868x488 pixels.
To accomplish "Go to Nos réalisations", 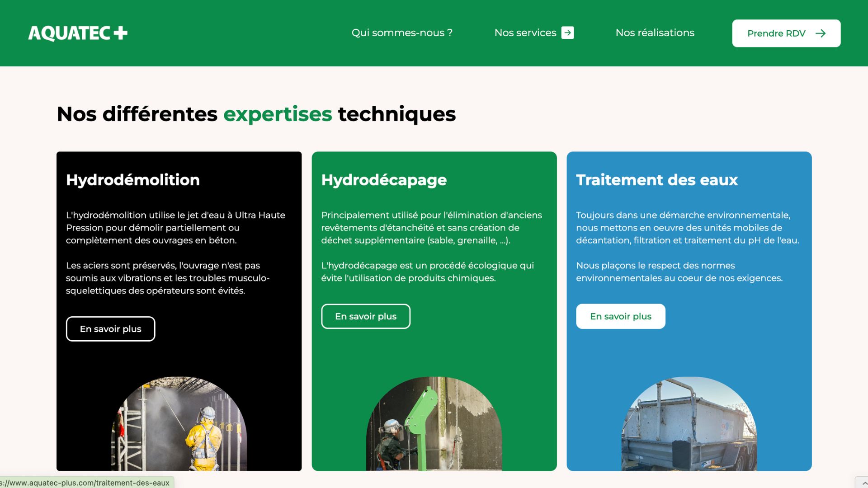I will coord(655,33).
